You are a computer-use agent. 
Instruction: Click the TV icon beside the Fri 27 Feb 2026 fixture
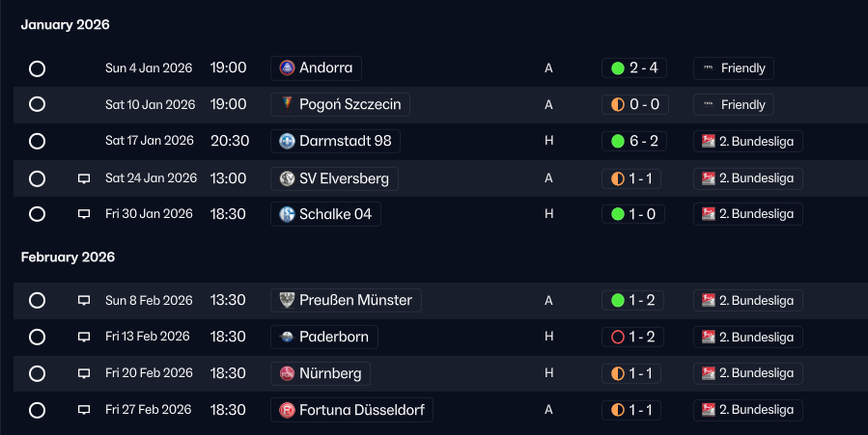click(x=84, y=410)
